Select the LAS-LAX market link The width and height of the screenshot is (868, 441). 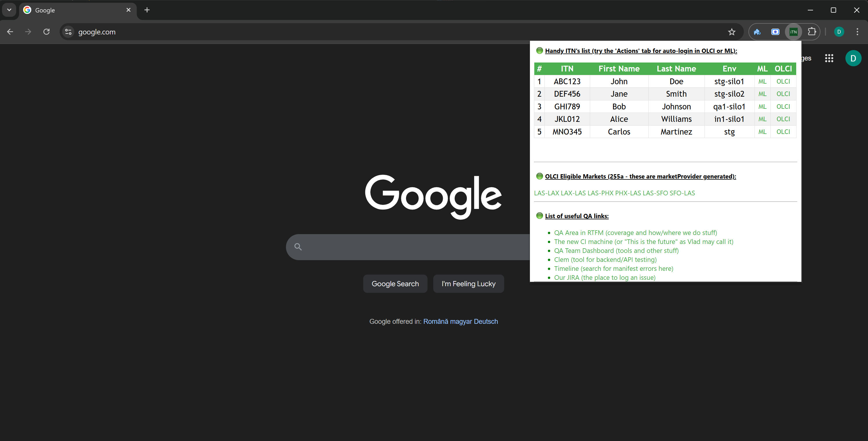click(x=546, y=193)
